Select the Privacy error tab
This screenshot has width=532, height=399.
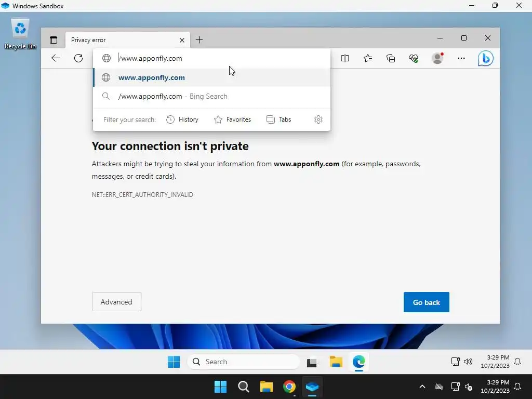[x=128, y=40]
